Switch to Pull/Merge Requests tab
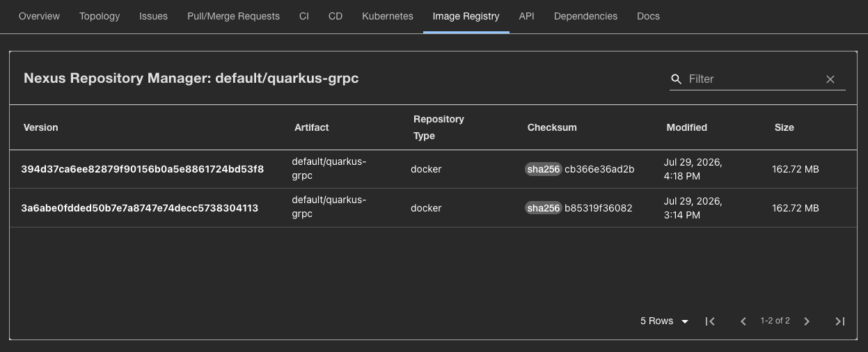Viewport: 868px width, 352px height. click(x=233, y=16)
